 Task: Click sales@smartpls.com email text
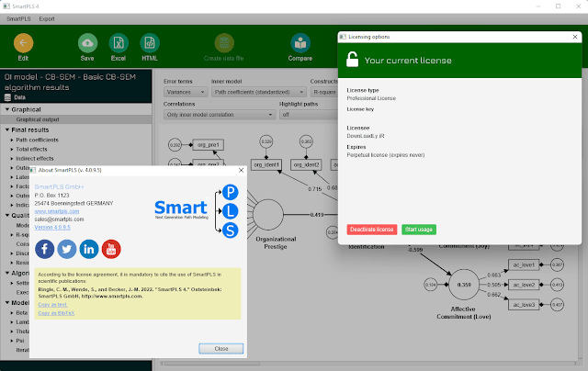(x=59, y=219)
